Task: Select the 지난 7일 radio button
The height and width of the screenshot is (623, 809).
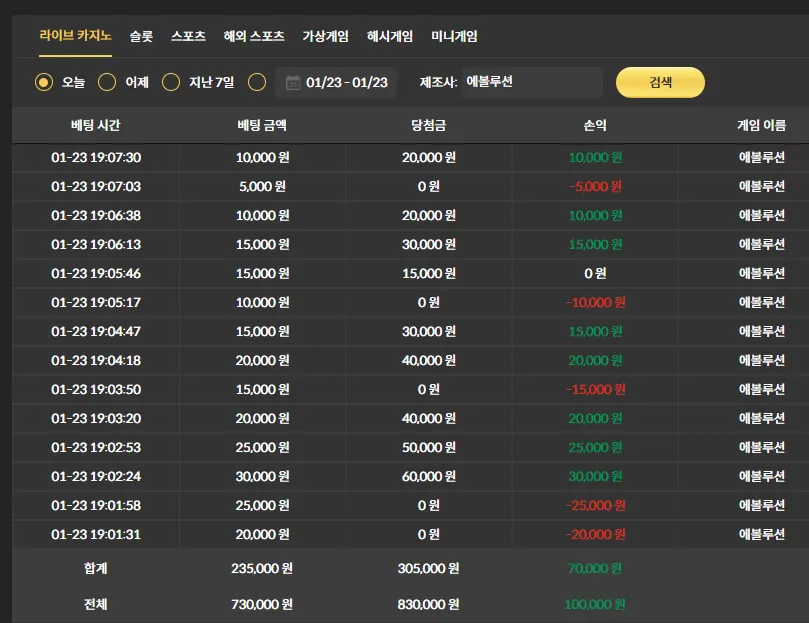Action: 171,82
